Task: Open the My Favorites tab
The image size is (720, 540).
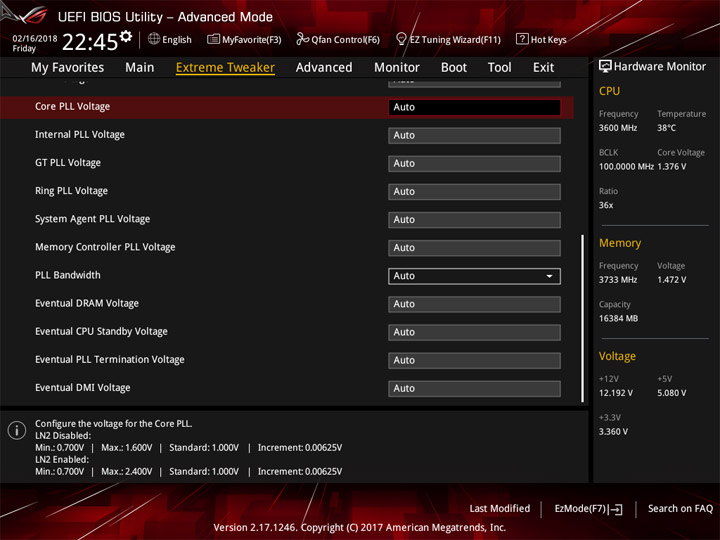Action: [68, 68]
